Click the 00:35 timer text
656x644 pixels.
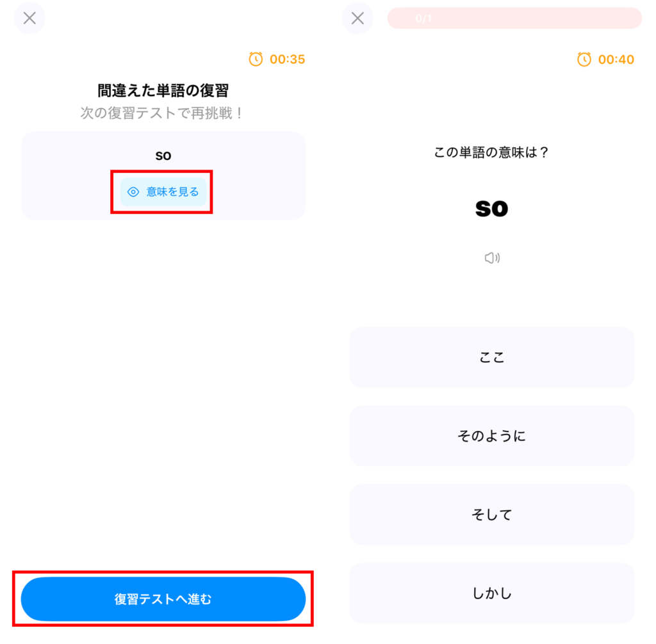pyautogui.click(x=287, y=60)
